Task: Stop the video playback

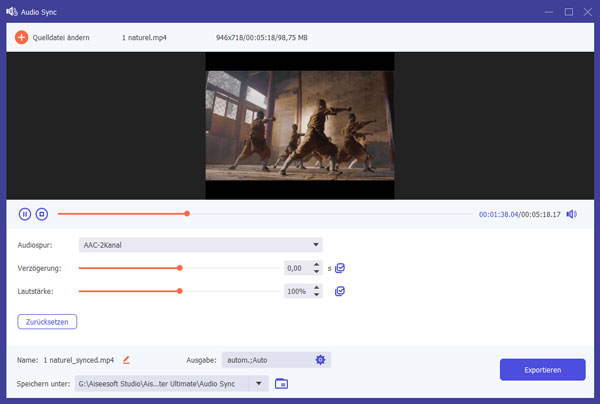Action: coord(42,214)
